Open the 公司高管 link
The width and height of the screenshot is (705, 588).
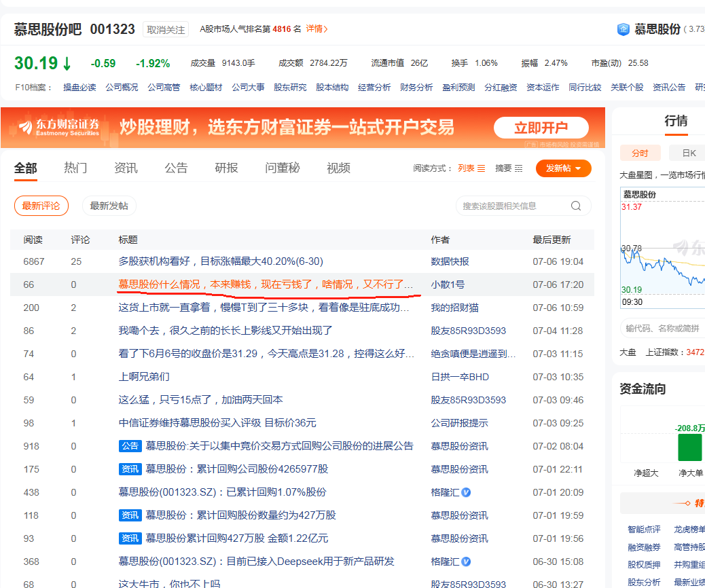[164, 87]
